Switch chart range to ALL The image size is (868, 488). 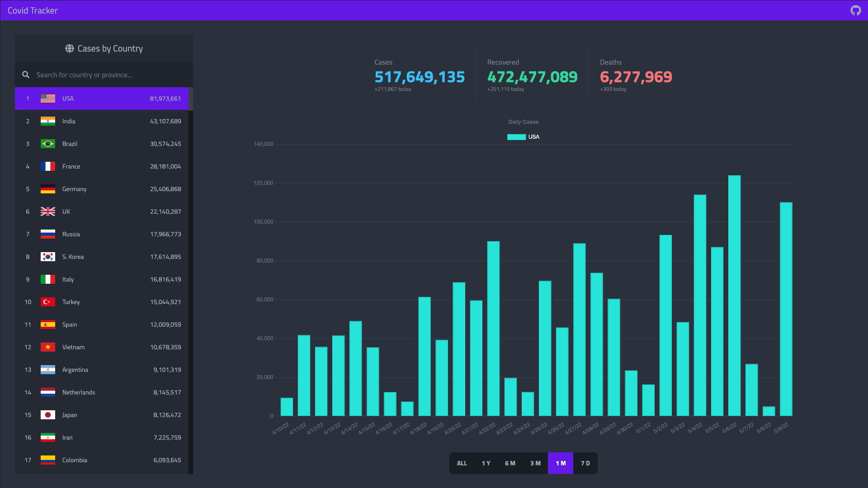point(462,463)
